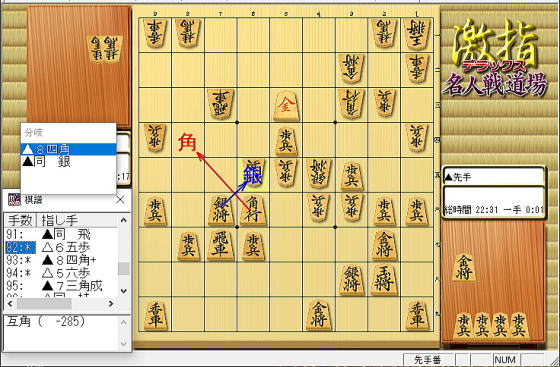The height and width of the screenshot is (367, 560).
Task: Close the 棋譜 move list panel
Action: (x=120, y=200)
